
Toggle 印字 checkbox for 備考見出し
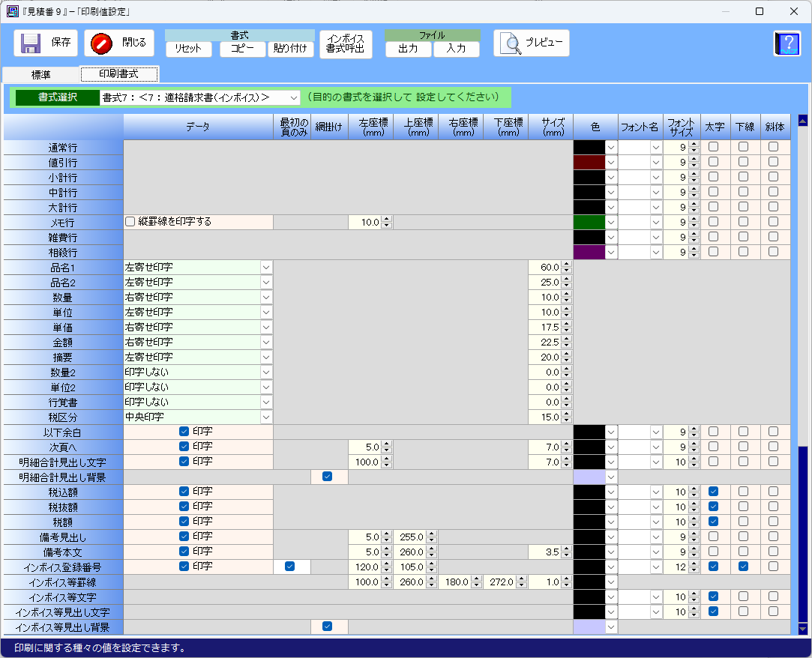[x=184, y=537]
